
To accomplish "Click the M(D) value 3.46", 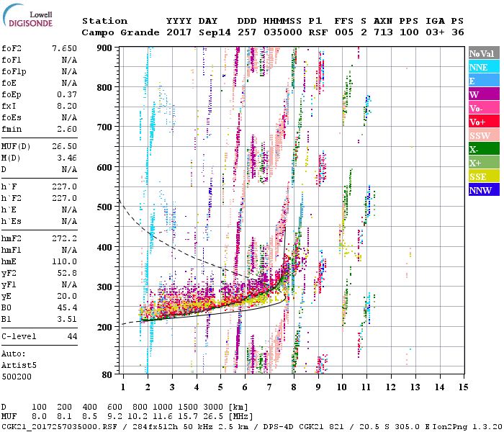I will (67, 158).
